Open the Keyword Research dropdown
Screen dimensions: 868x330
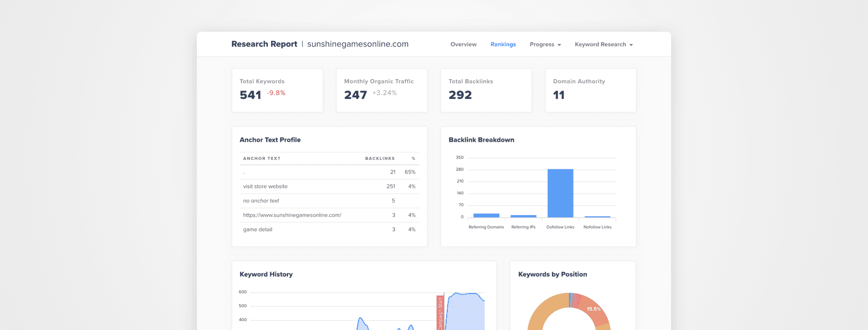(603, 44)
